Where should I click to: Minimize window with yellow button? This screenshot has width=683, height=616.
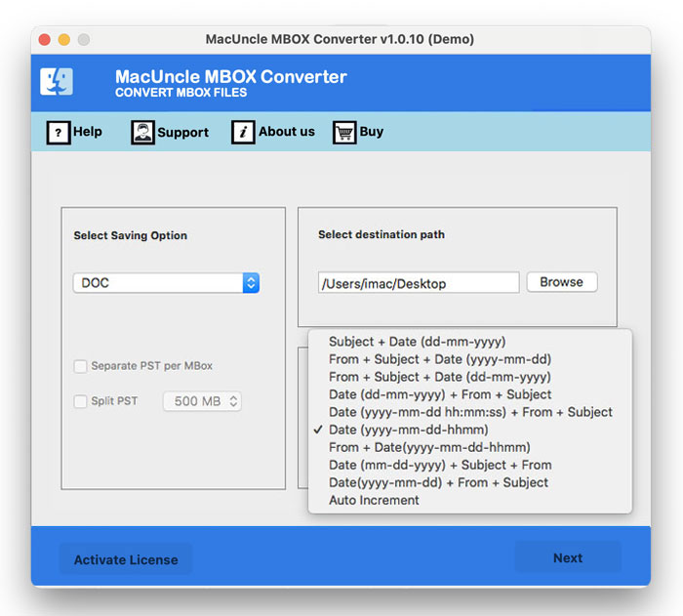[64, 40]
